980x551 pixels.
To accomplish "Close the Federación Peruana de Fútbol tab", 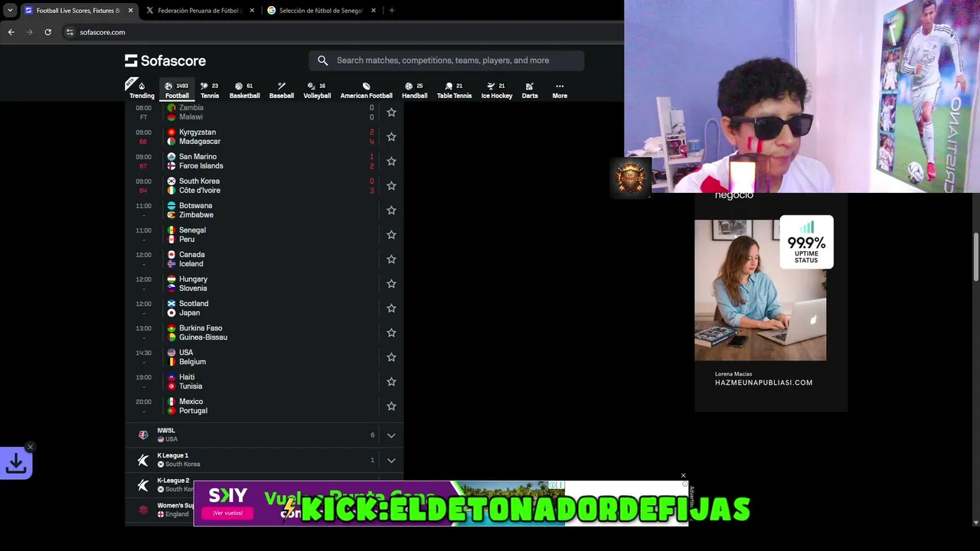I will pyautogui.click(x=252, y=11).
